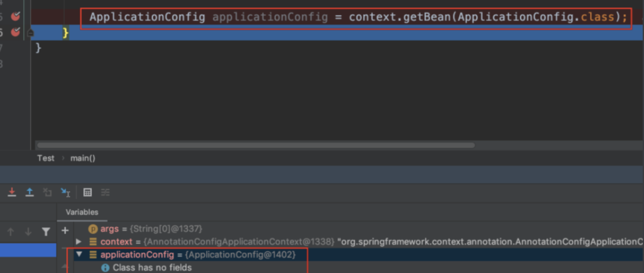Click the editor horizontal scrollbar

[x=255, y=145]
